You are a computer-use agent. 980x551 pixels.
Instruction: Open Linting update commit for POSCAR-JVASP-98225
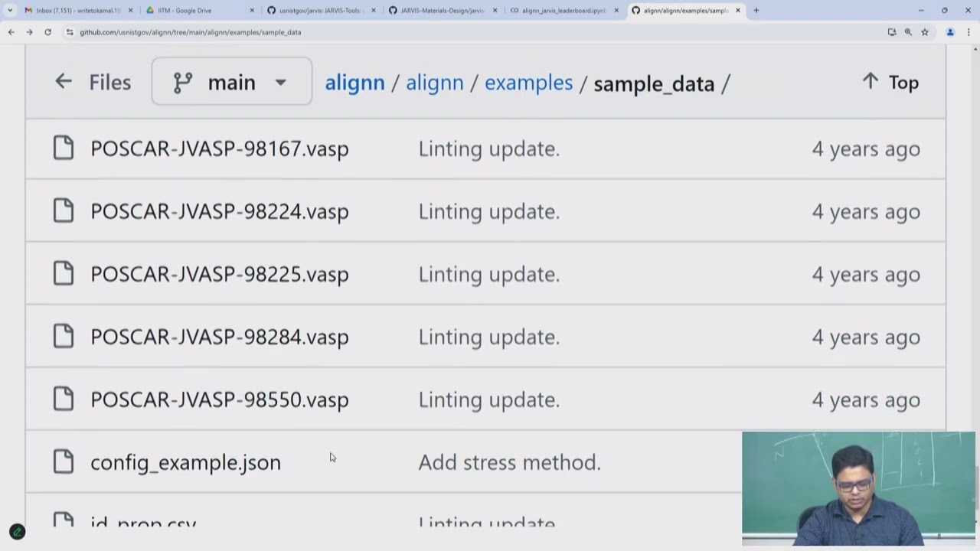[489, 274]
